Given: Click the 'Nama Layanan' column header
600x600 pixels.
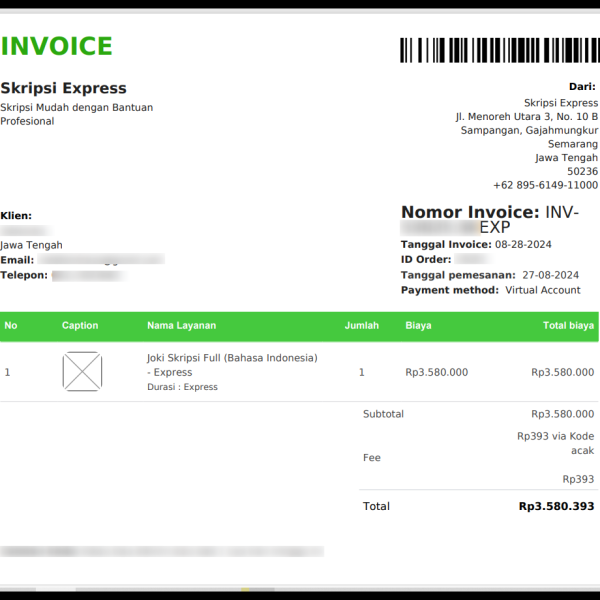Looking at the screenshot, I should coord(181,325).
